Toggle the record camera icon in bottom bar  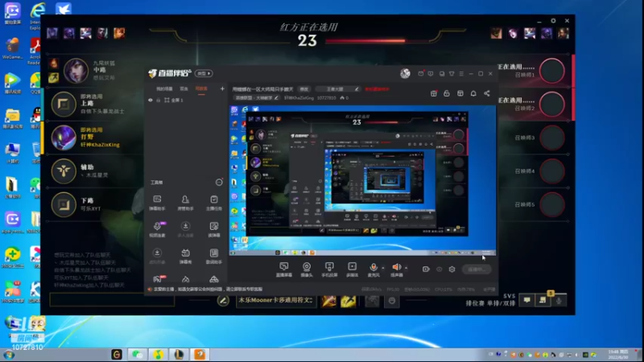click(426, 269)
